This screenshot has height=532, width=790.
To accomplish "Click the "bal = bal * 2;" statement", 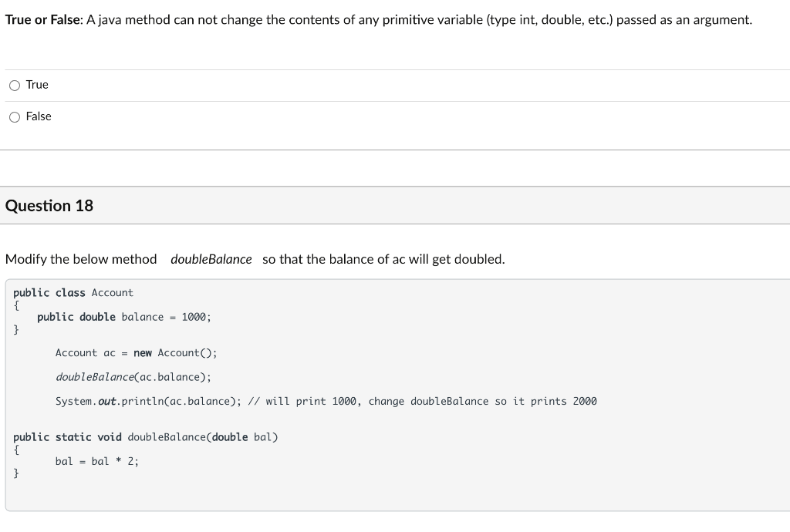I will (96, 461).
